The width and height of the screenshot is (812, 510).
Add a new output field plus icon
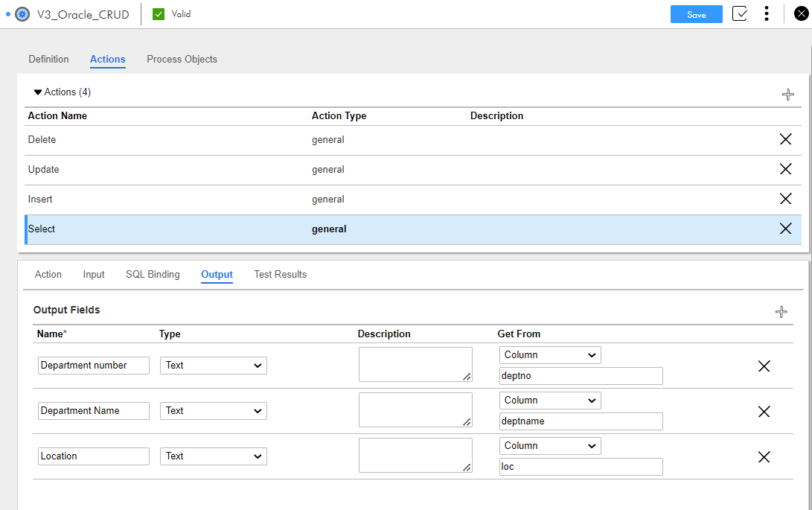tap(781, 312)
